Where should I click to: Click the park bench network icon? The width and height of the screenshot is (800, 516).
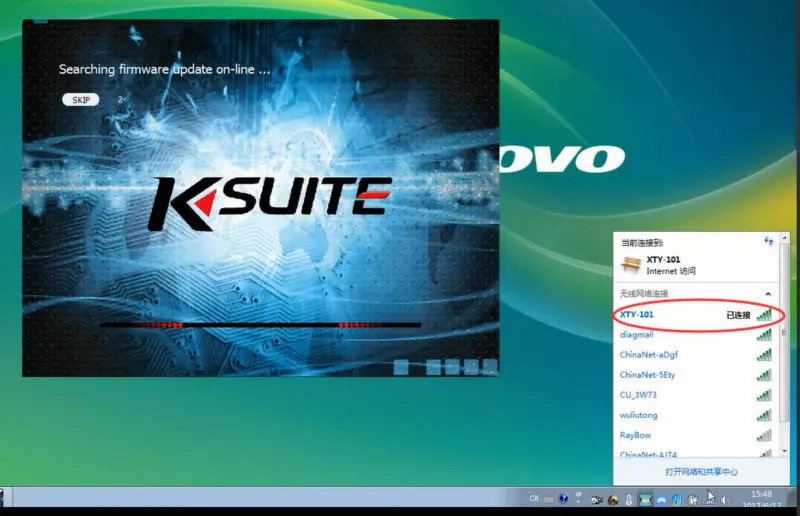point(631,264)
